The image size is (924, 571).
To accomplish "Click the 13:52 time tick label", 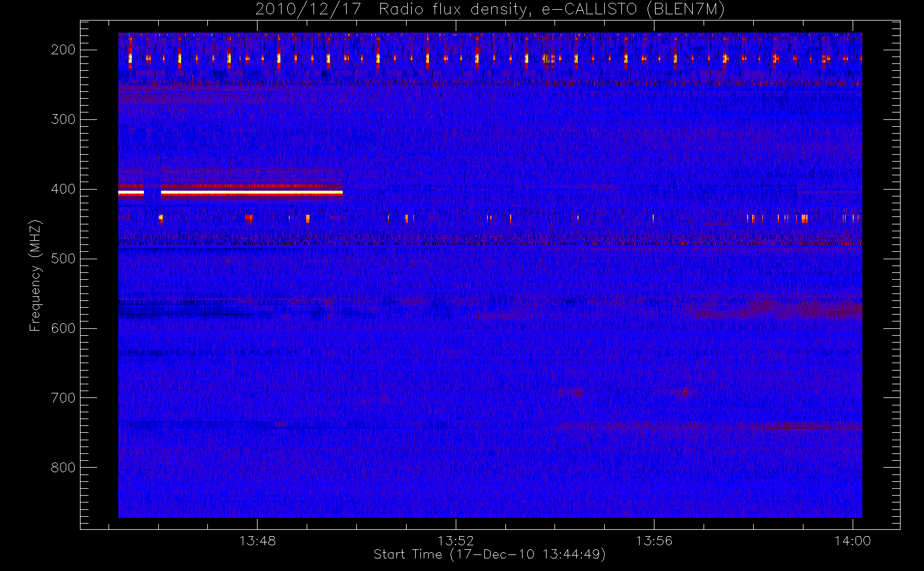I will 456,541.
